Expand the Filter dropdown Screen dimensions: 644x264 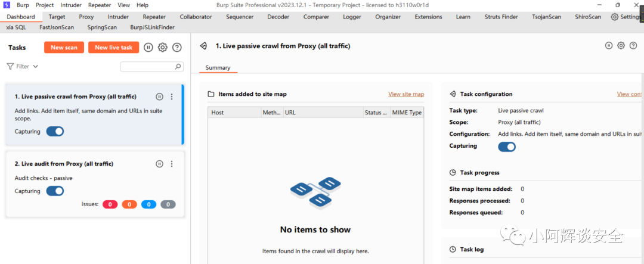tap(23, 67)
